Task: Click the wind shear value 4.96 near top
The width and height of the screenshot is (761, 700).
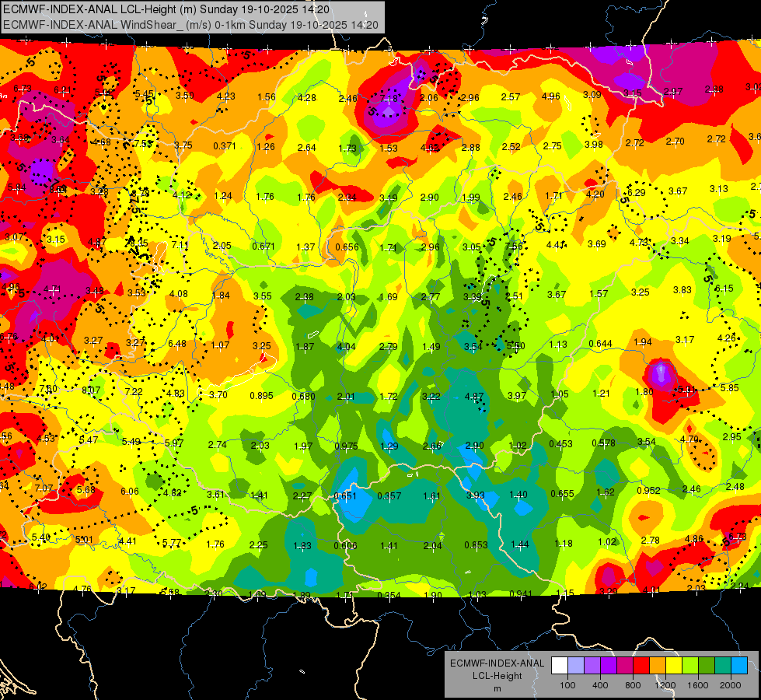Action: pyautogui.click(x=551, y=96)
